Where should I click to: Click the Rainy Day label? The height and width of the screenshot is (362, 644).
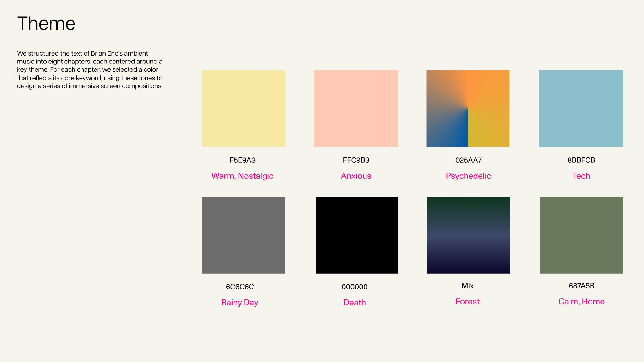[239, 303]
